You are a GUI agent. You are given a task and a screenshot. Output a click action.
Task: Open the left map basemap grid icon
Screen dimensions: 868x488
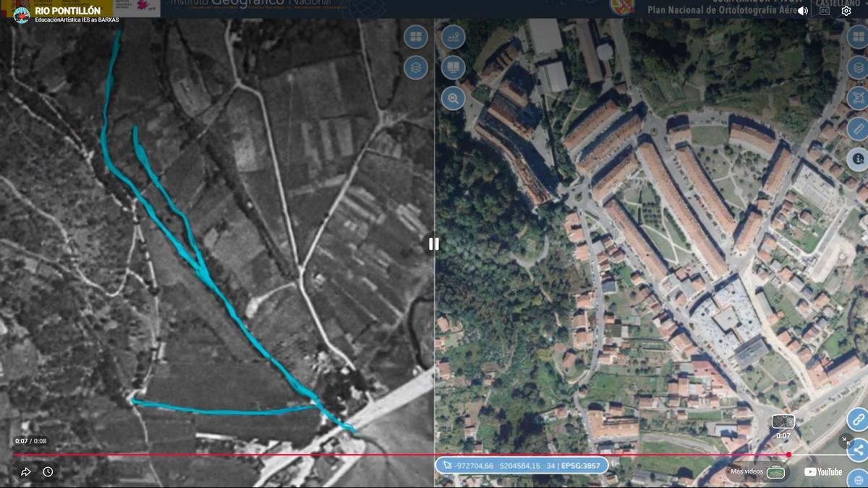[x=416, y=37]
